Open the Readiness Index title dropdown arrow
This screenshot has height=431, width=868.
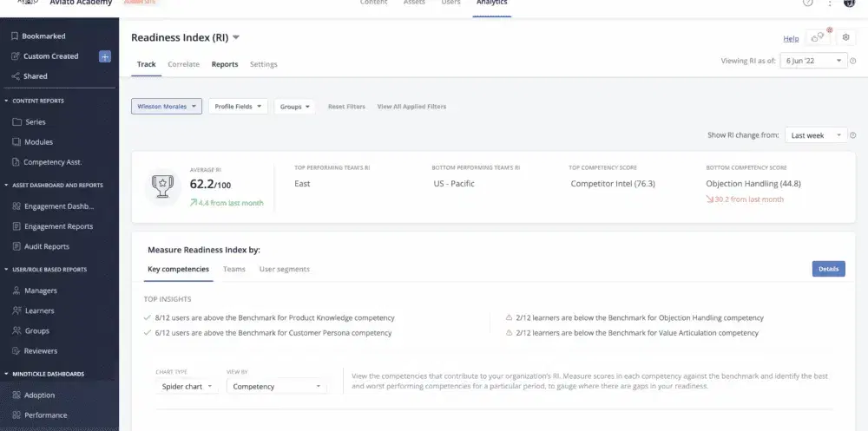click(236, 37)
